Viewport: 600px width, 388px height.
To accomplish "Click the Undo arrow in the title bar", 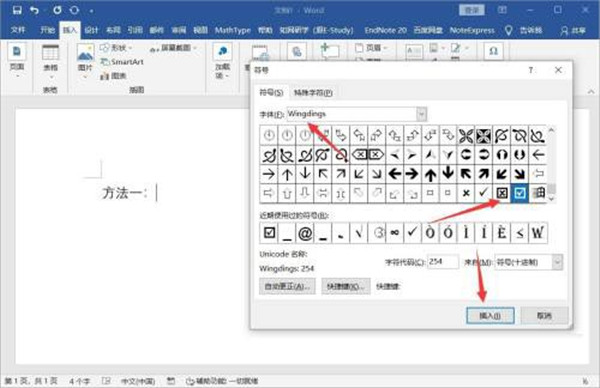I will (35, 10).
